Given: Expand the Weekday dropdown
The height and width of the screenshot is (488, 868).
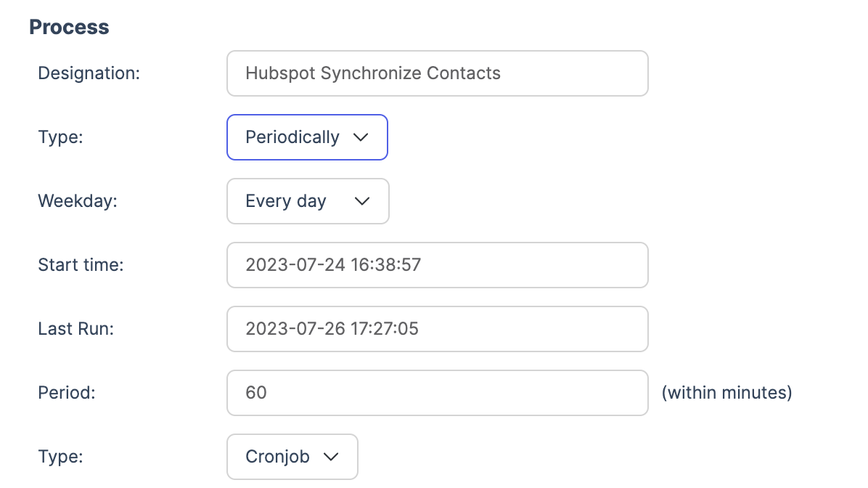Looking at the screenshot, I should coord(307,201).
